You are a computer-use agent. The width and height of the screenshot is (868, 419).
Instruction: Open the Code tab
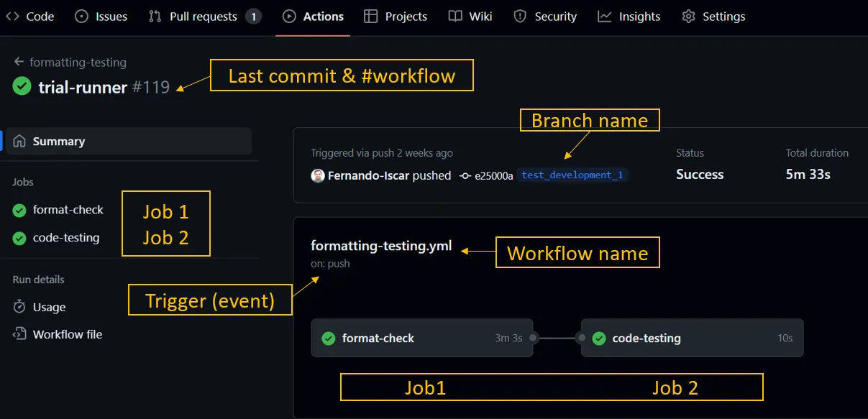[x=30, y=17]
